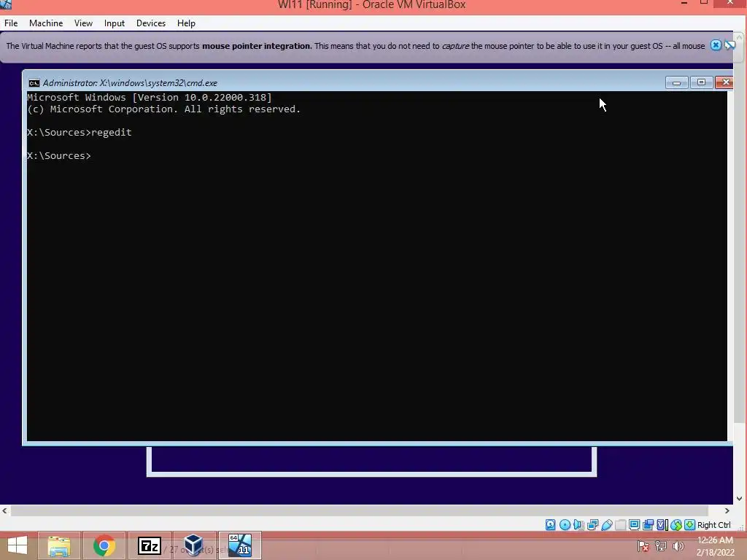Open the Windows Start button

[18, 545]
